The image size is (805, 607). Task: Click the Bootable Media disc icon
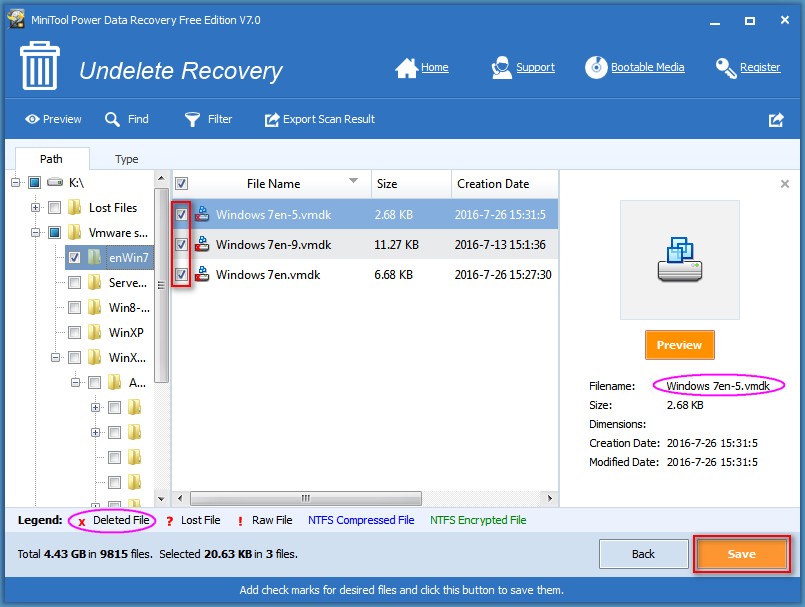[596, 67]
